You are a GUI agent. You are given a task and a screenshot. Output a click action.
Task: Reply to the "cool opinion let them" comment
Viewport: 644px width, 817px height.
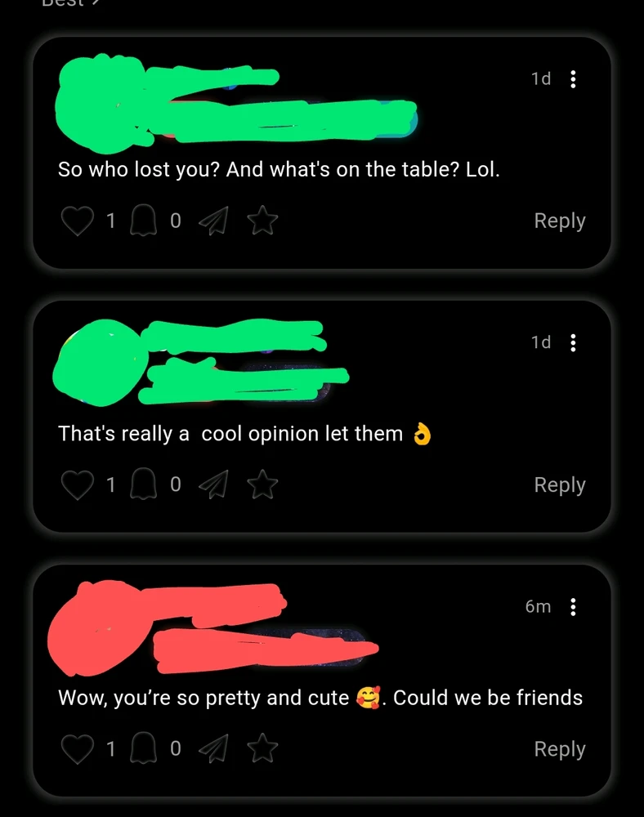560,484
